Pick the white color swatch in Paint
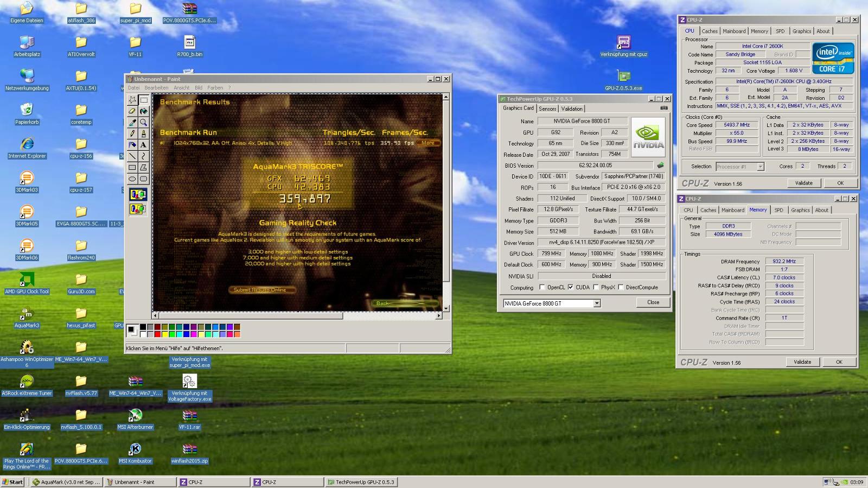The image size is (868, 488). [x=143, y=334]
